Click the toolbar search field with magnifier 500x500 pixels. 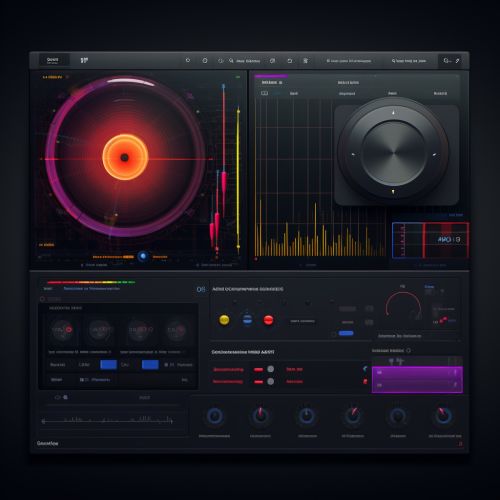244,61
